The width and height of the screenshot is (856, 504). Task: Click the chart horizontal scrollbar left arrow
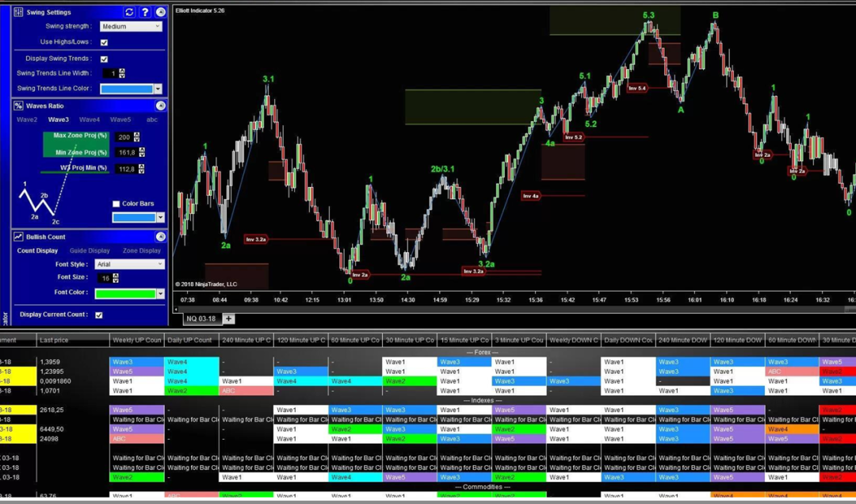[x=176, y=310]
